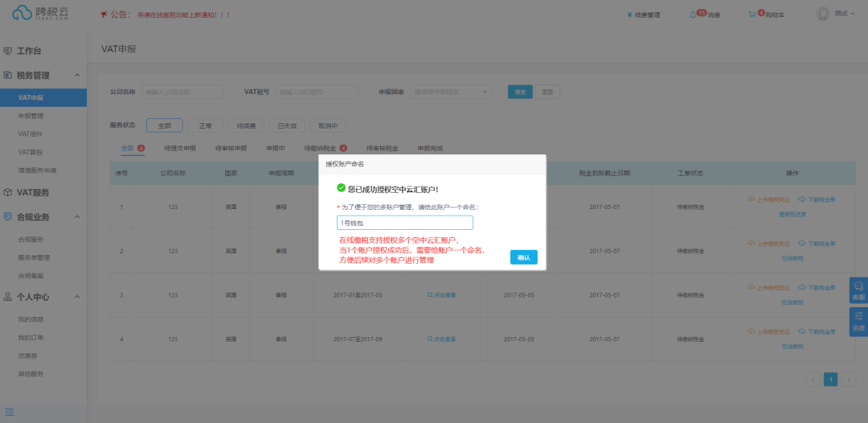Viewport: 868px width, 423px height.
Task: Click the VAT服务 box icon
Action: coord(8,192)
